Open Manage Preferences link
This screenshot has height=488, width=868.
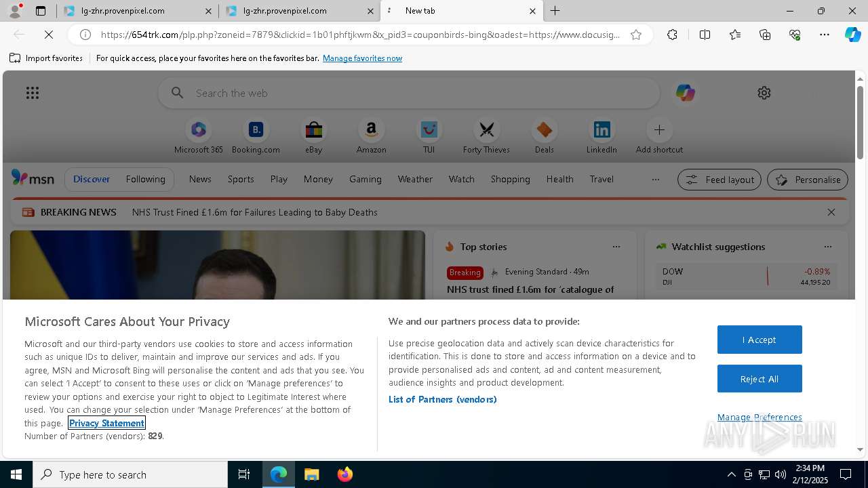coord(759,418)
